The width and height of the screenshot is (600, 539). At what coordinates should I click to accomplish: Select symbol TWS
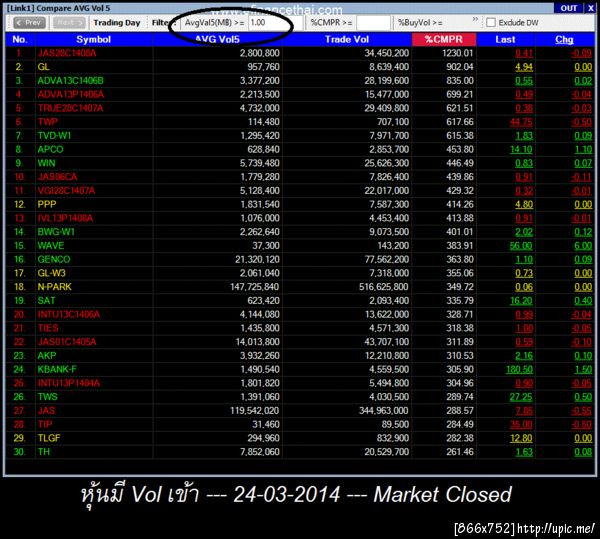[x=47, y=397]
